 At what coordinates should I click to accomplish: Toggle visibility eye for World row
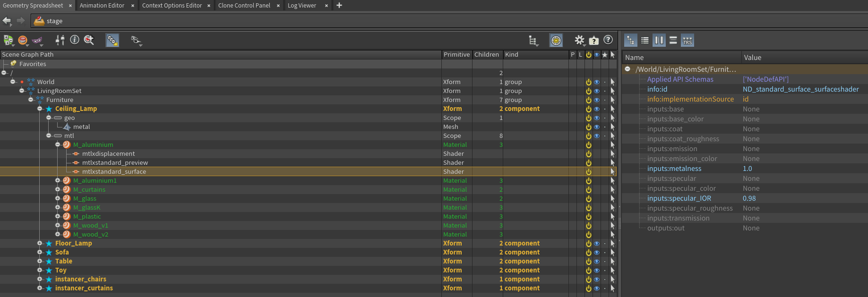point(597,82)
